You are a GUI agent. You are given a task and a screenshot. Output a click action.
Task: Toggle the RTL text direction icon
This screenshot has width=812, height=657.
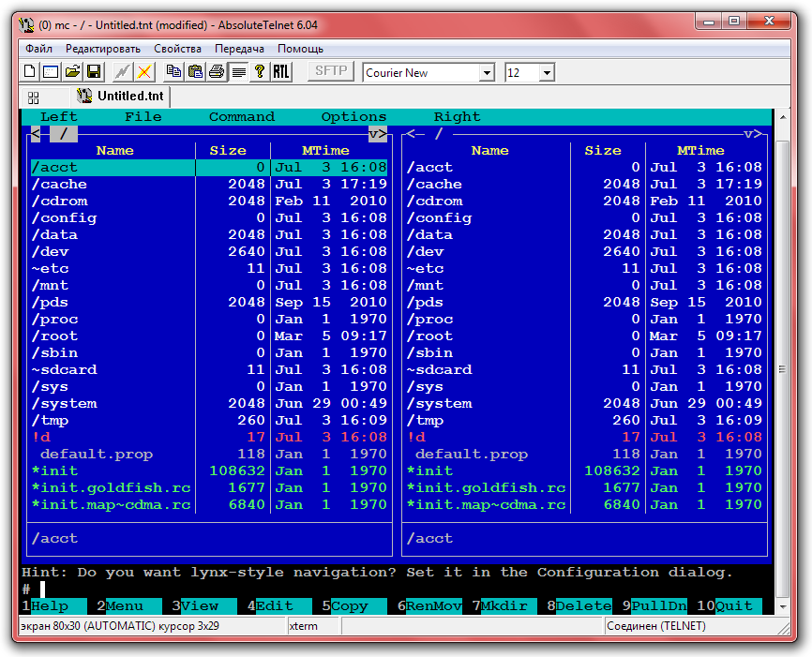[281, 71]
